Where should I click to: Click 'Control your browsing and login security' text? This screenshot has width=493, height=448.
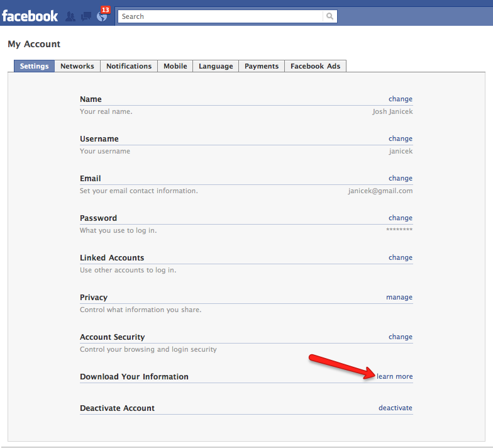click(x=148, y=349)
